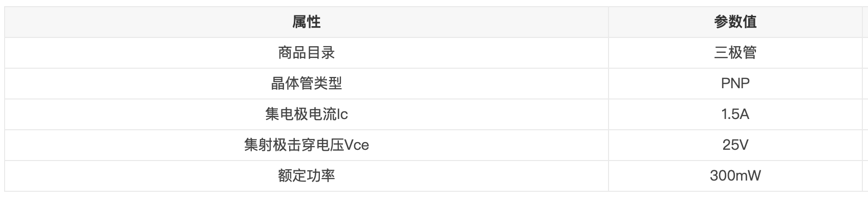Click the 25V breakdown voltage row
Image resolution: width=868 pixels, height=199 pixels.
[434, 145]
